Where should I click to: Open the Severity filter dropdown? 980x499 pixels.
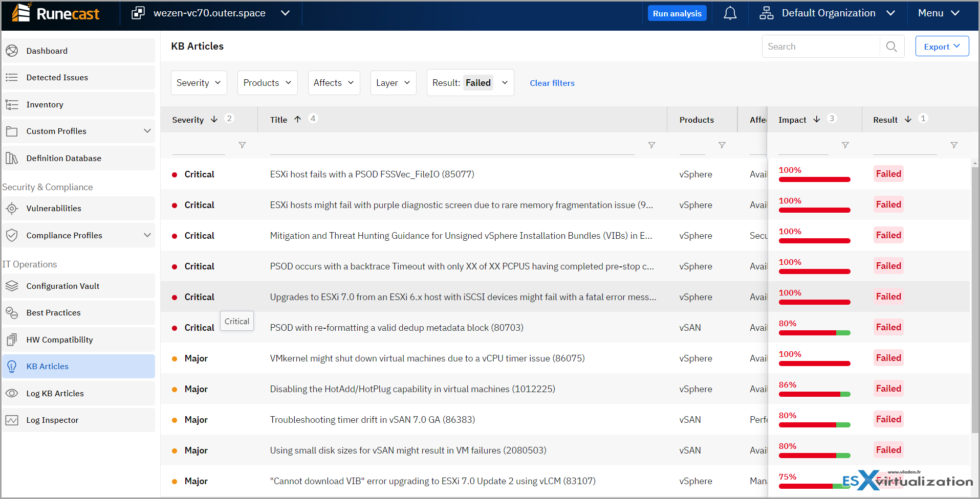199,83
